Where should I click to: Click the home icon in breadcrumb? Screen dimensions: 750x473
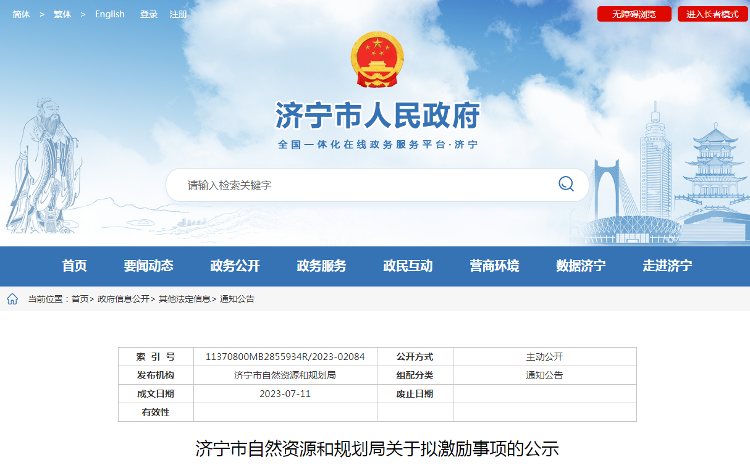coord(12,299)
